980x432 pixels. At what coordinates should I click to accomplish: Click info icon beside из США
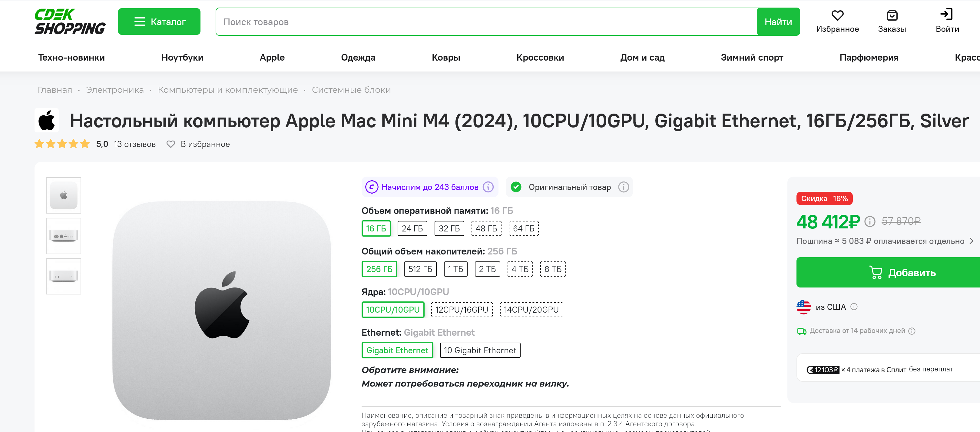click(x=854, y=307)
